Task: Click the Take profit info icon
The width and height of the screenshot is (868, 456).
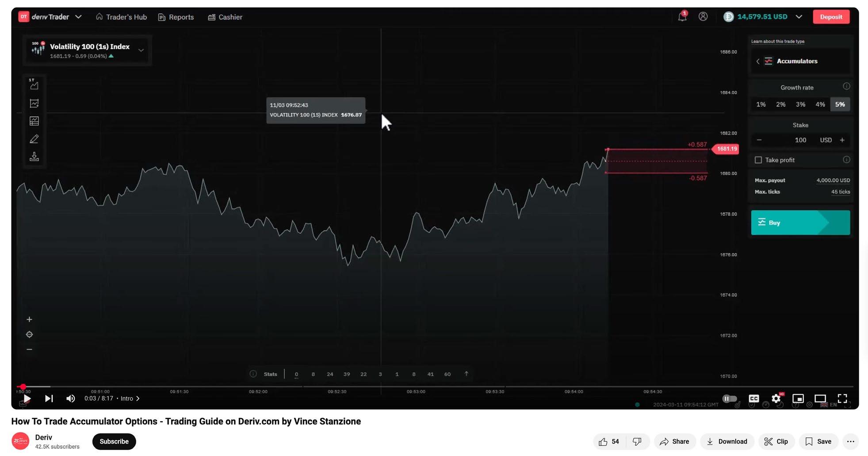Action: tap(846, 160)
